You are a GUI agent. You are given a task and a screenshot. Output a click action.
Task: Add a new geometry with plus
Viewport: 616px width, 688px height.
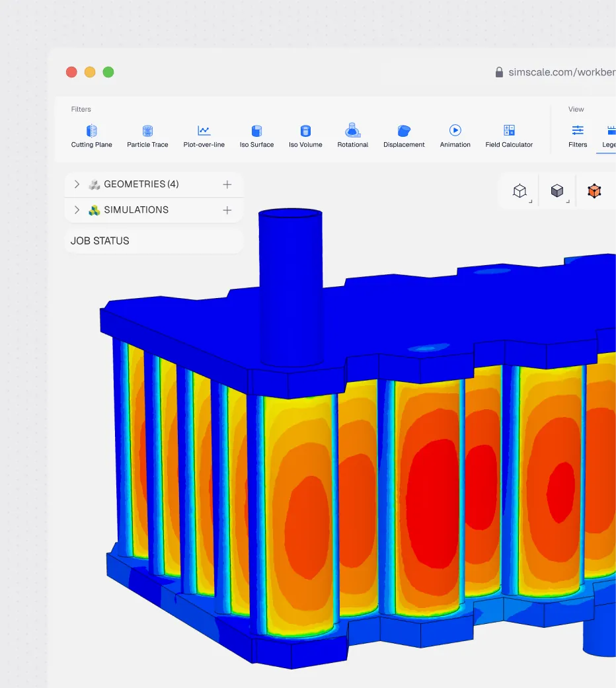pos(227,184)
